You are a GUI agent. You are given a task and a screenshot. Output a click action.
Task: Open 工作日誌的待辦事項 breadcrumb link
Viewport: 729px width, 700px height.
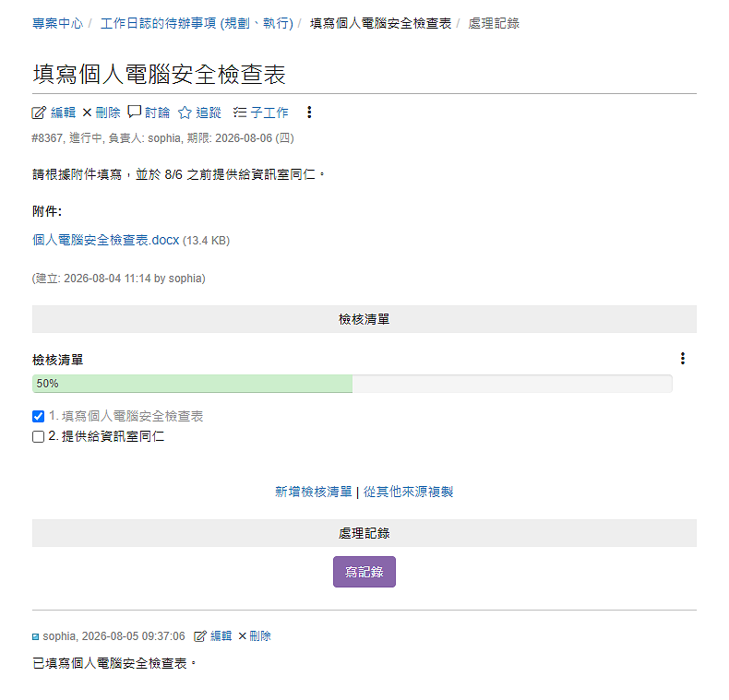click(197, 23)
